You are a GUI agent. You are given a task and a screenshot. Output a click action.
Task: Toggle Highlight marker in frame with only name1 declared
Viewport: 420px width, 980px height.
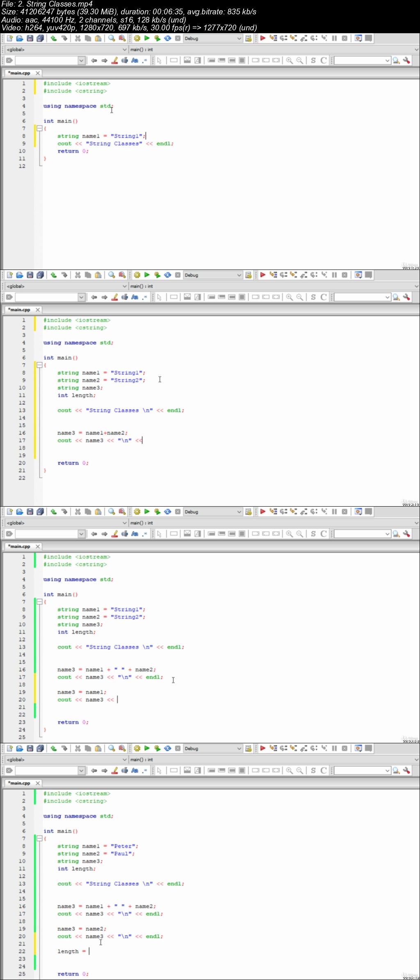pos(114,60)
